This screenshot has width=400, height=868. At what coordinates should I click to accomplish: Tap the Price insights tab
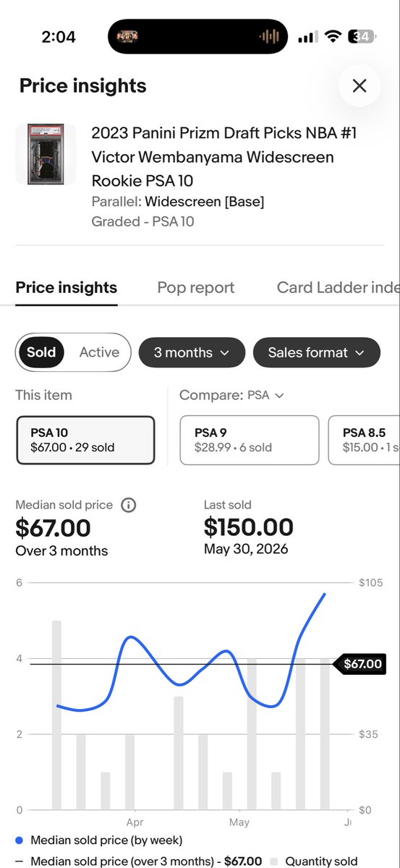[x=67, y=287]
